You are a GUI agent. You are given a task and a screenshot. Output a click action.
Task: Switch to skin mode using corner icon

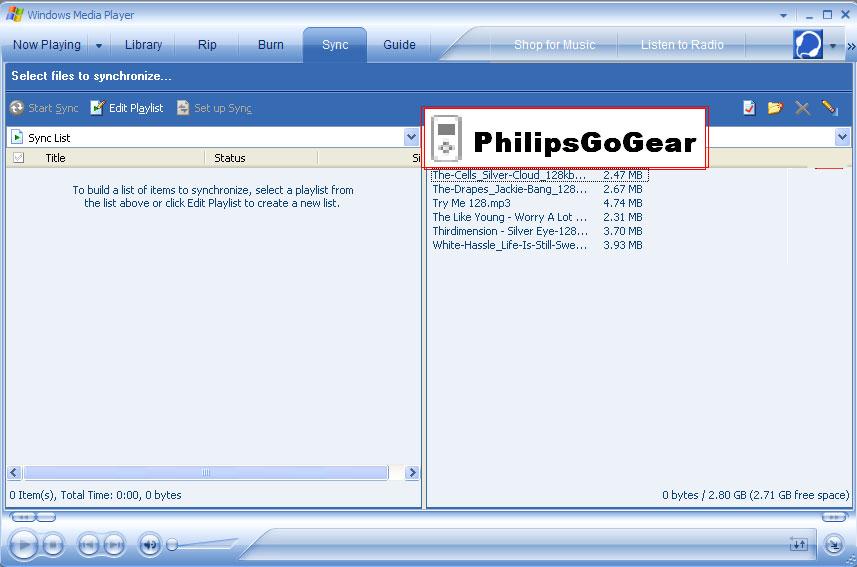(x=833, y=544)
